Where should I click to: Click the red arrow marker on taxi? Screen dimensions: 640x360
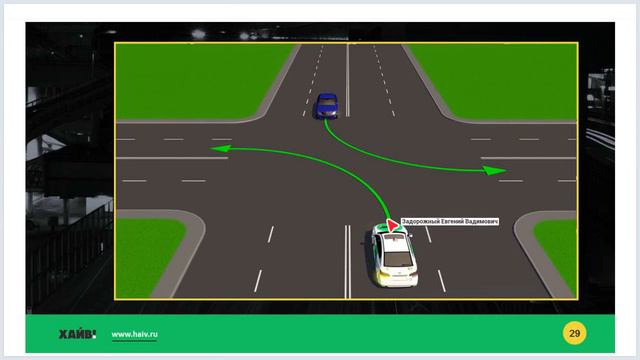click(x=393, y=225)
